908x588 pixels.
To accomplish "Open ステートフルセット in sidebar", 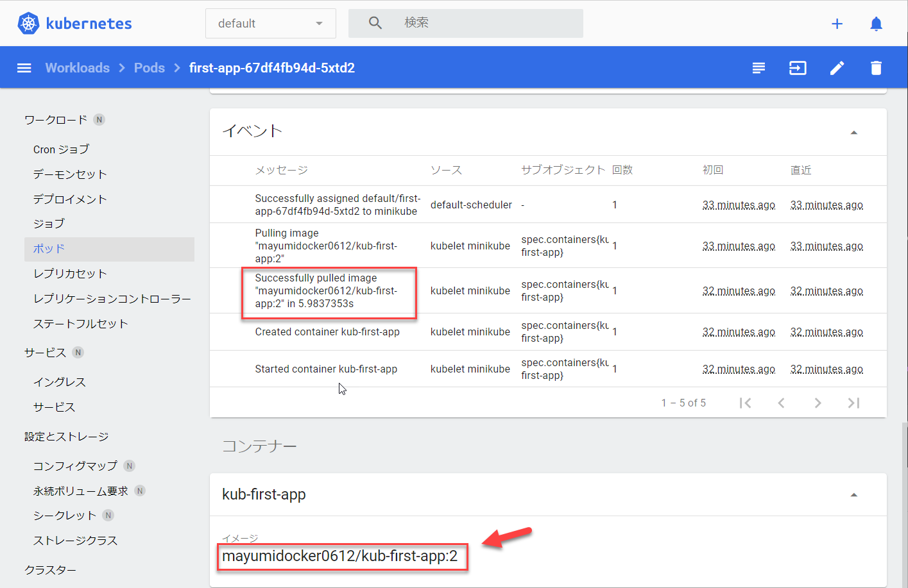I will pos(81,324).
